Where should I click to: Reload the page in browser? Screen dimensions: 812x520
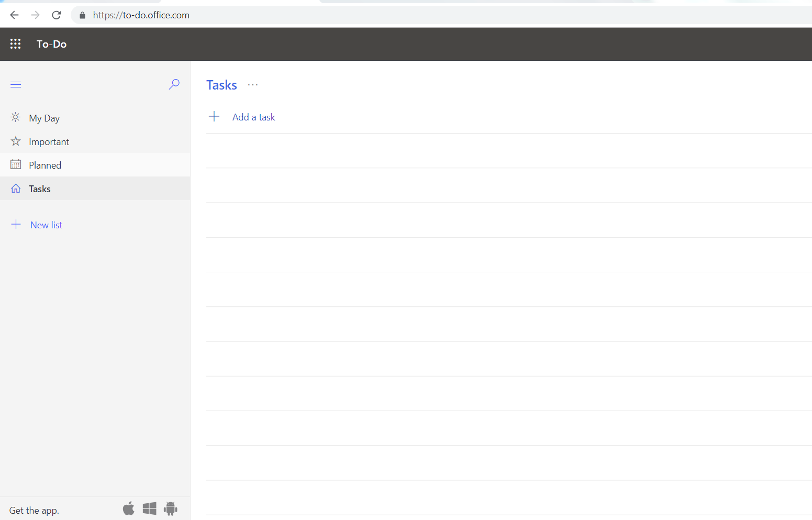coord(57,15)
